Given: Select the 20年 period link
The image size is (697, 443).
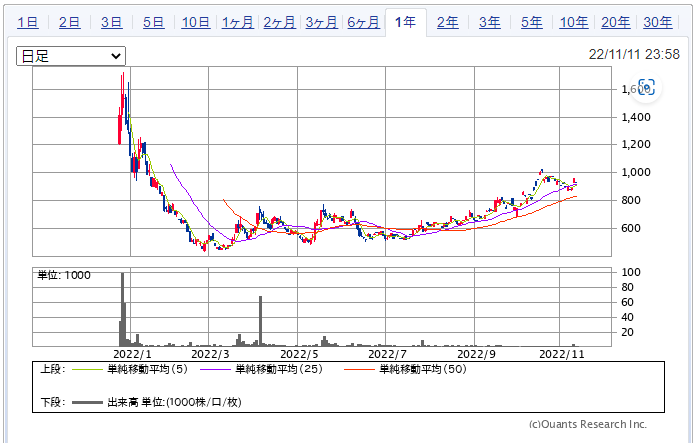Looking at the screenshot, I should 616,22.
